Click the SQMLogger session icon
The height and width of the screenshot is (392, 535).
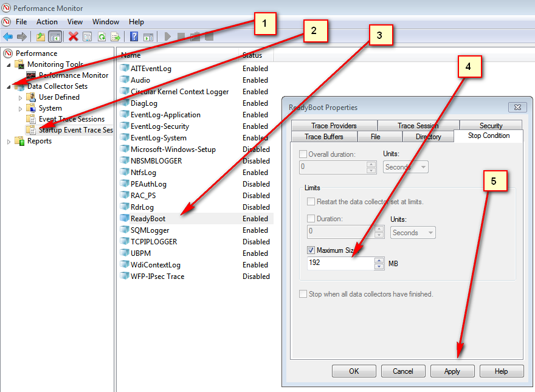125,230
